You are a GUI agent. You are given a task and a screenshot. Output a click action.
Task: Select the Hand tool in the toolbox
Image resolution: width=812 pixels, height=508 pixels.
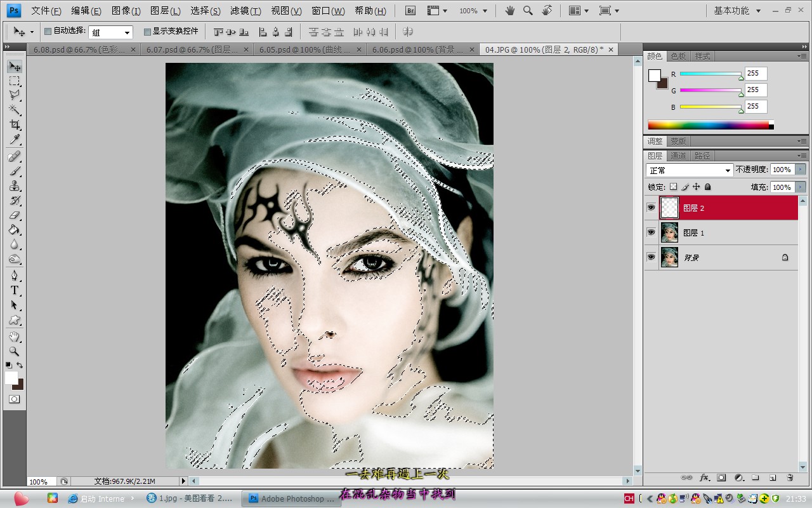tap(15, 337)
